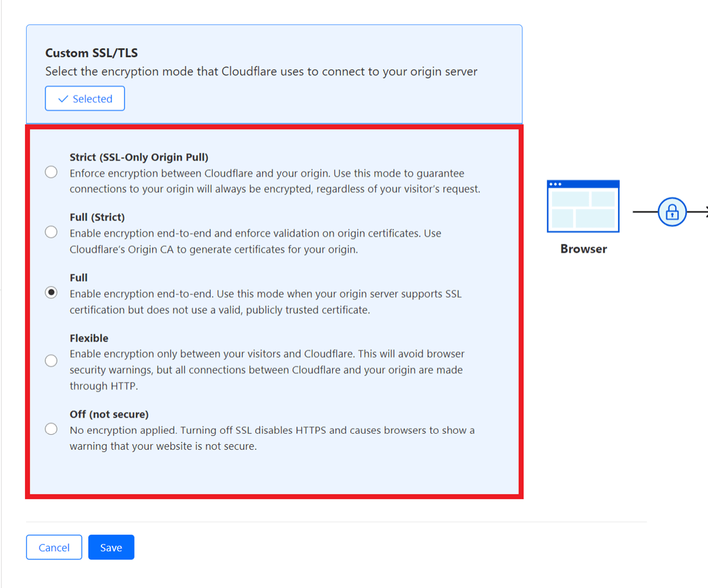The image size is (708, 588).
Task: Click the "Off (not secure)" option title
Action: click(109, 414)
